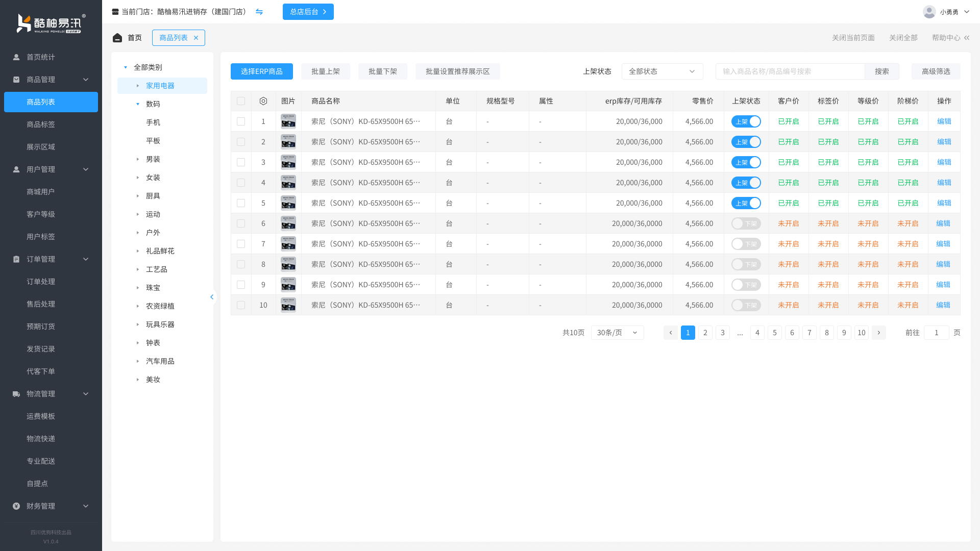This screenshot has width=980, height=551.
Task: Open 商品标签 in sidebar menu
Action: [x=41, y=124]
